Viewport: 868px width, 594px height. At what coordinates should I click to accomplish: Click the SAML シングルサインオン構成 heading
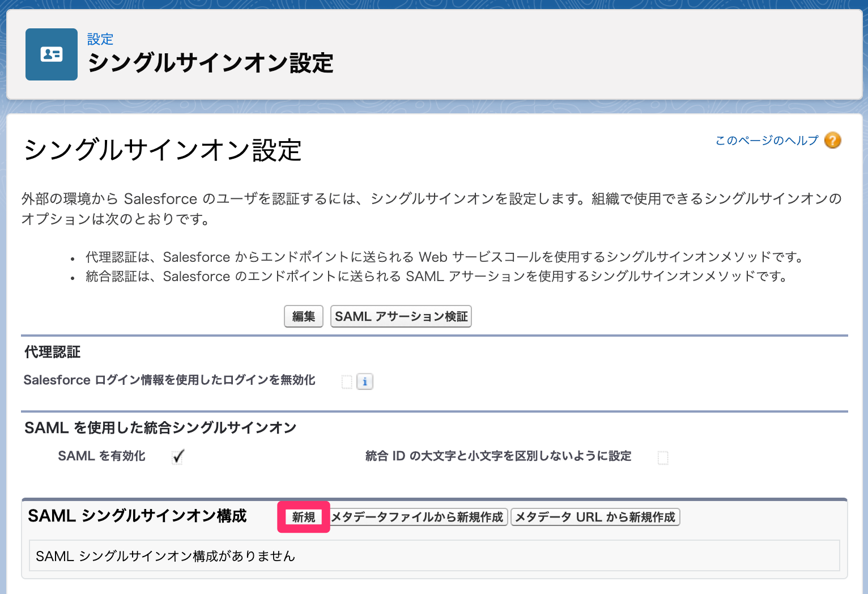[x=137, y=516]
